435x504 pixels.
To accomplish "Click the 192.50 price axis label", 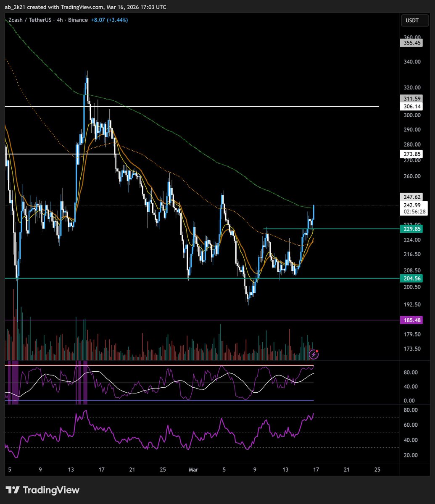I will tap(412, 304).
